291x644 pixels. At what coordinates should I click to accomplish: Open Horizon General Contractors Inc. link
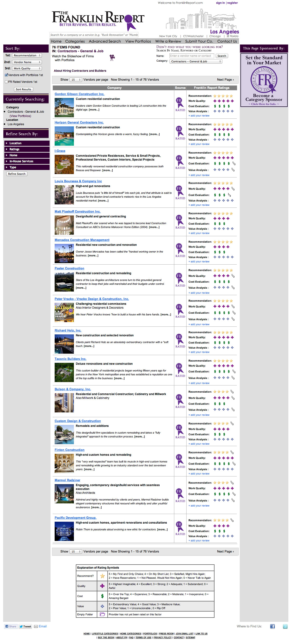[x=79, y=122]
